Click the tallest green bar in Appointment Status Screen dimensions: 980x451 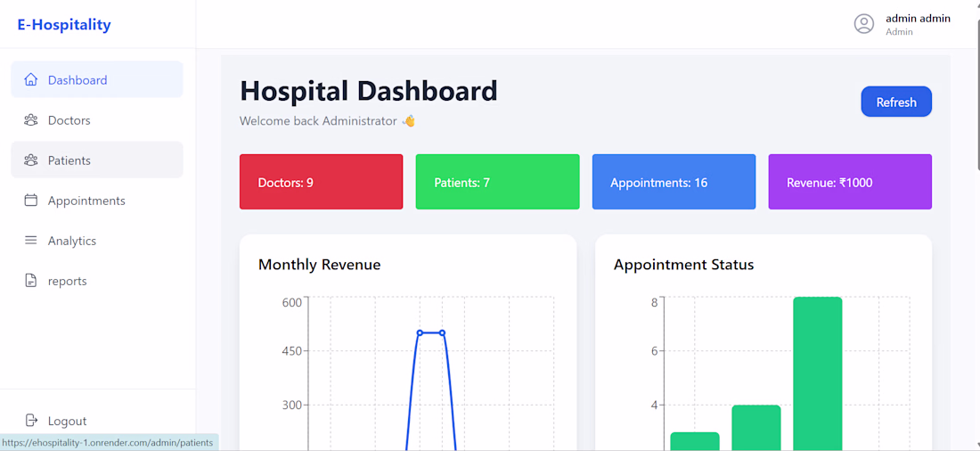818,373
